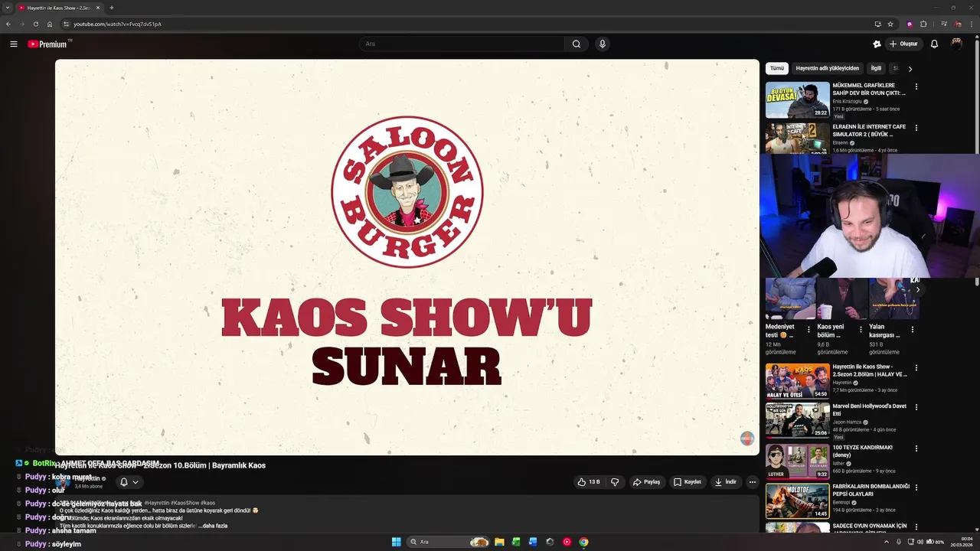
Task: Click the Oluştur create button
Action: click(x=903, y=44)
